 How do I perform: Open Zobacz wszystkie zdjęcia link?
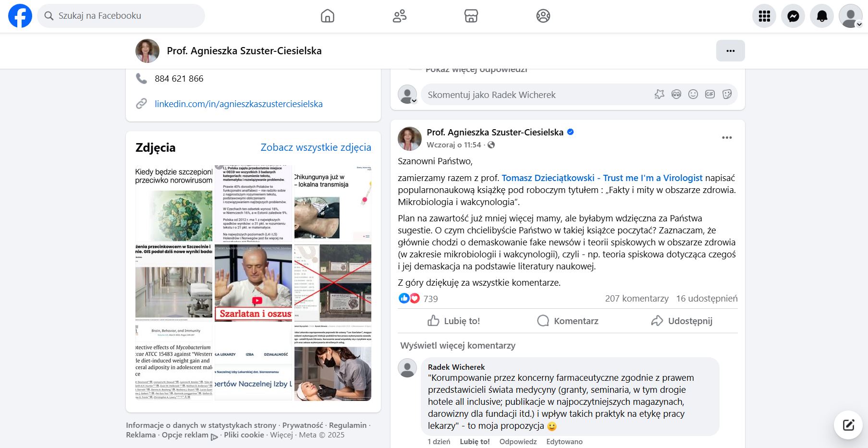[x=316, y=147]
